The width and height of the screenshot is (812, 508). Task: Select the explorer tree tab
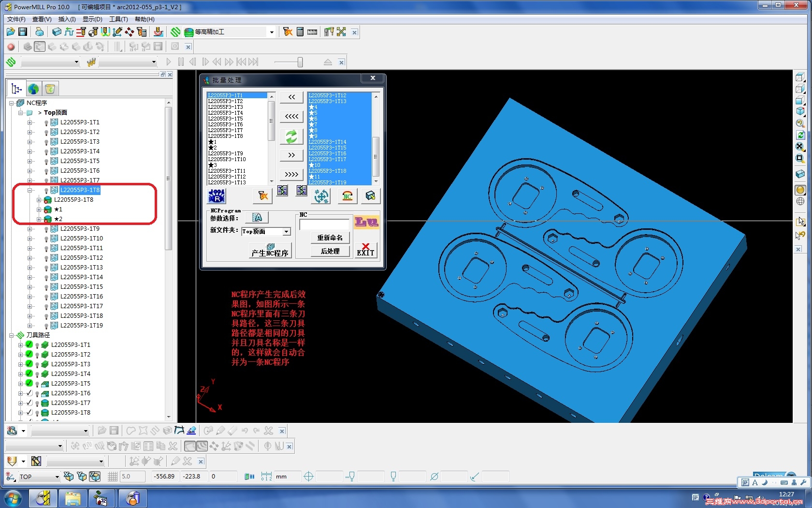coord(16,89)
